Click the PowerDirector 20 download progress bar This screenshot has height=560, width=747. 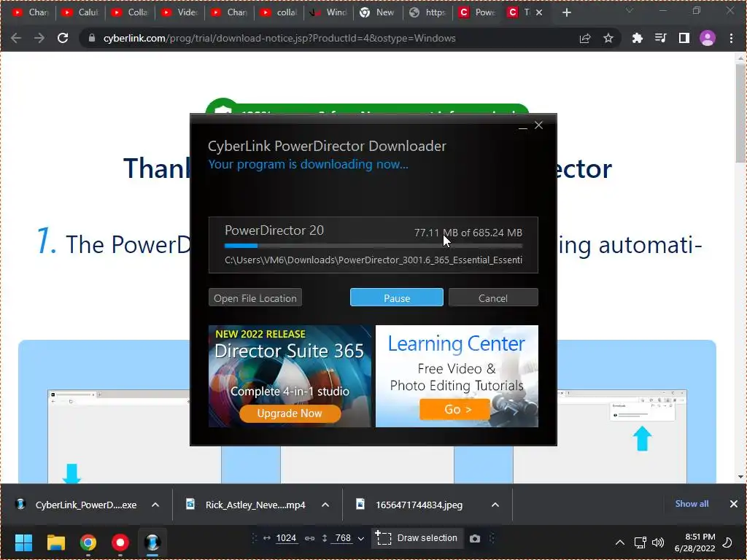[373, 246]
